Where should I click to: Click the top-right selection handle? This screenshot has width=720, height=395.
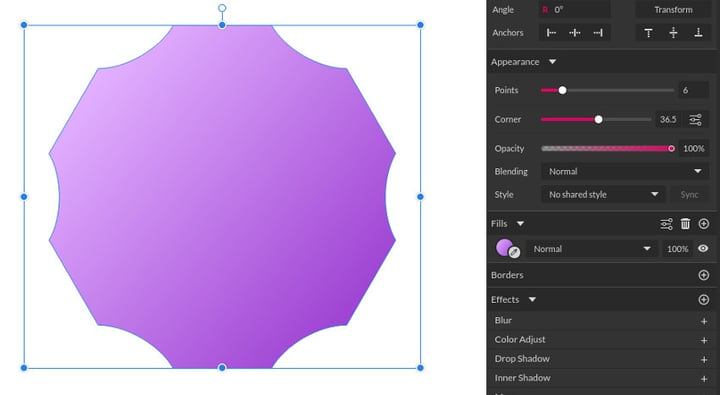(420, 25)
